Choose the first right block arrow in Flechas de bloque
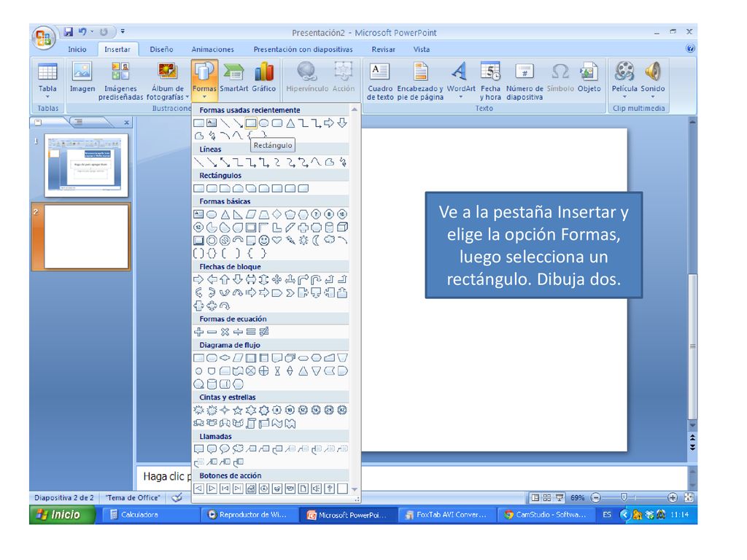 [x=198, y=279]
